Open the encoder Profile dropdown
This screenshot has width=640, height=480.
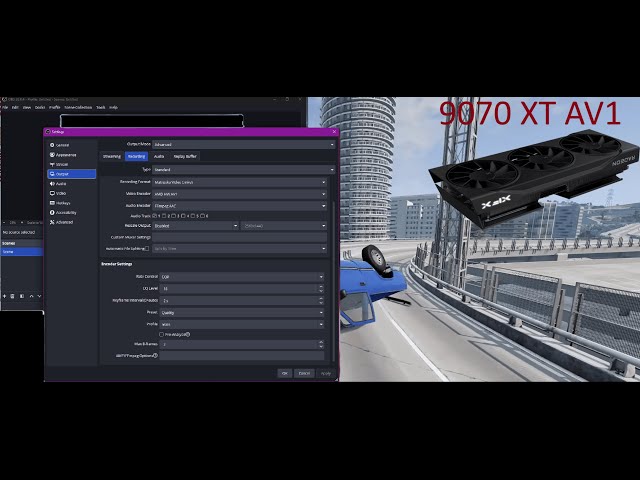point(242,324)
